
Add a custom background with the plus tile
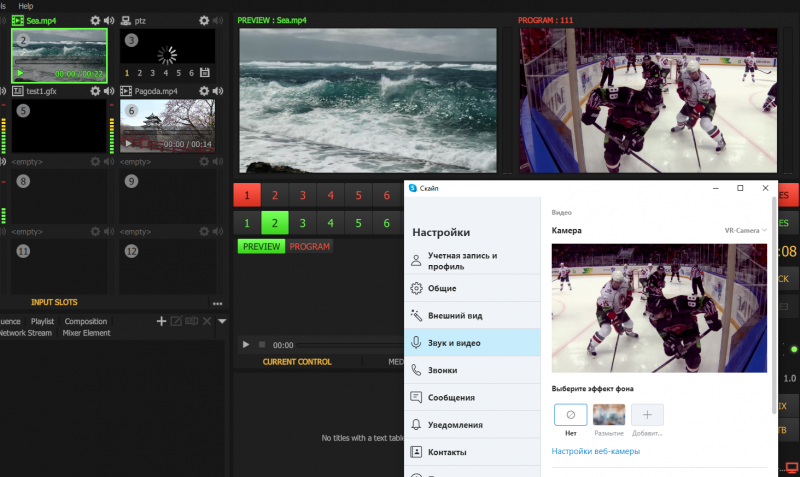coord(647,415)
